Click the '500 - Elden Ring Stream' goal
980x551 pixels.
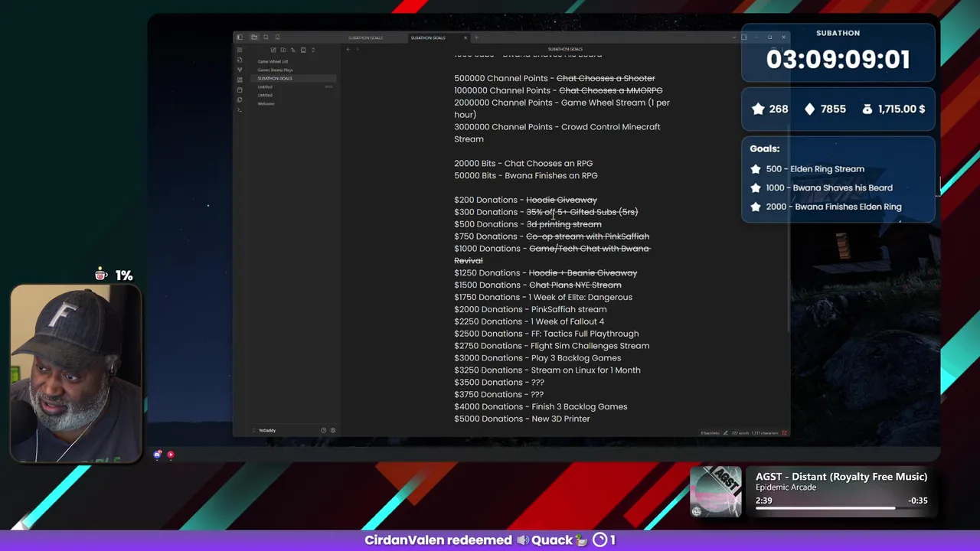pyautogui.click(x=808, y=169)
